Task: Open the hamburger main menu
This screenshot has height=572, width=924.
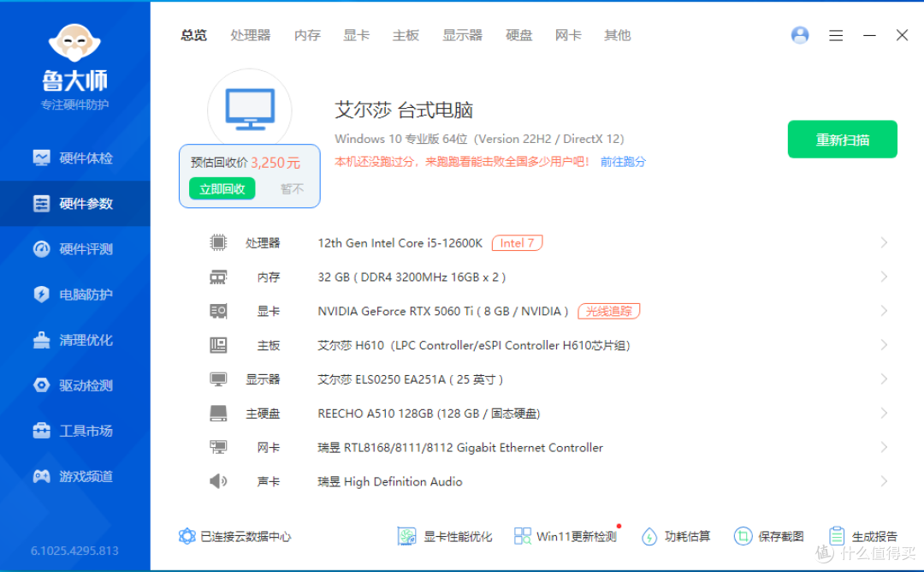Action: click(836, 35)
